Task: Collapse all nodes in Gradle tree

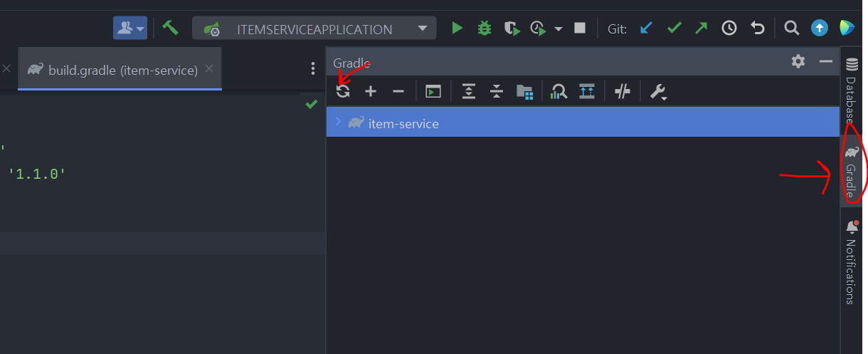Action: (497, 91)
